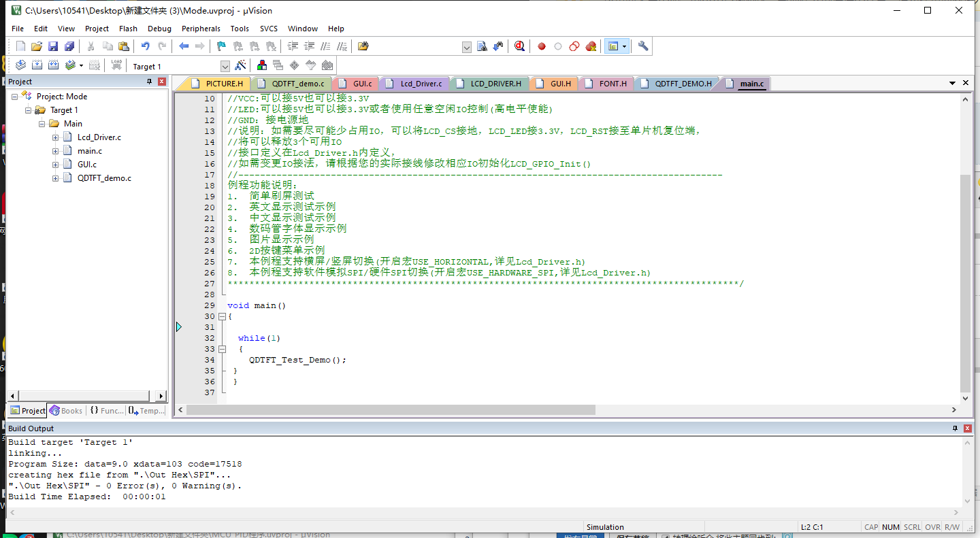Open the Project menu
This screenshot has width=980, height=538.
[x=97, y=29]
